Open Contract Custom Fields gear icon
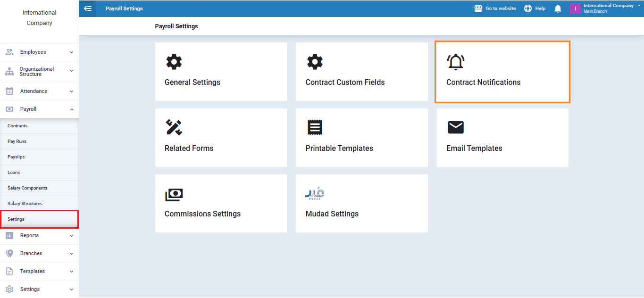The height and width of the screenshot is (298, 644). (x=315, y=62)
